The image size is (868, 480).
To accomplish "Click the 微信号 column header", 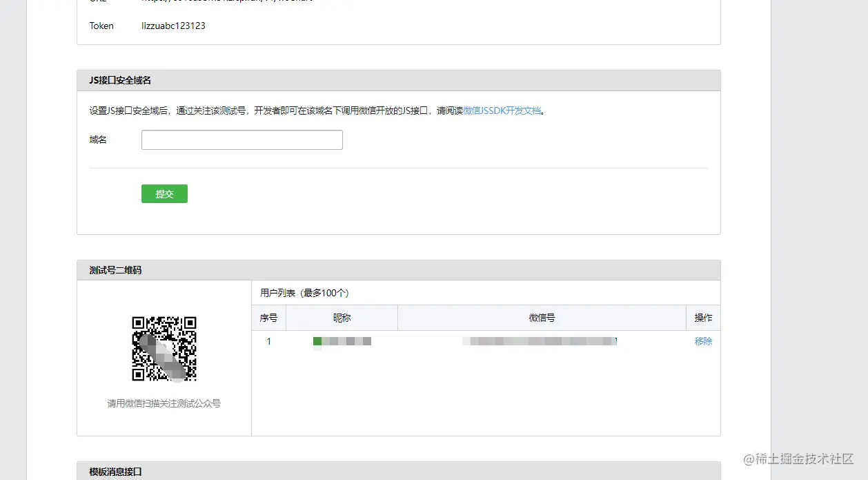I will [542, 318].
